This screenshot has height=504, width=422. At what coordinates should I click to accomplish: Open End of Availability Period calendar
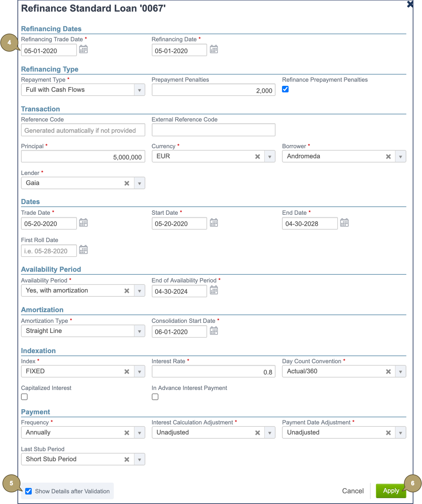(214, 290)
